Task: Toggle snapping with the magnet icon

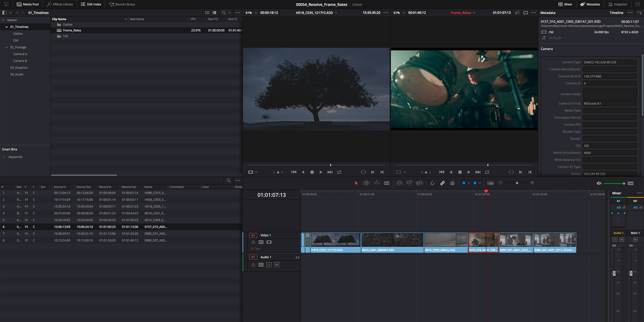Action: tap(433, 183)
